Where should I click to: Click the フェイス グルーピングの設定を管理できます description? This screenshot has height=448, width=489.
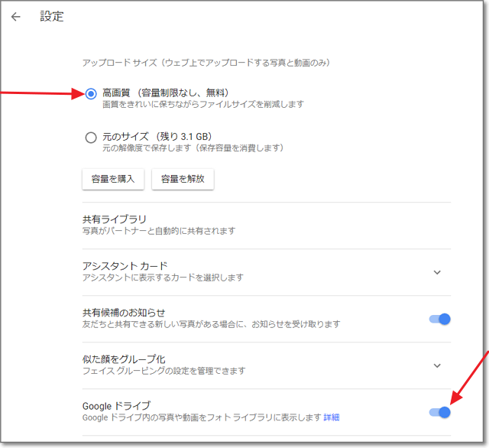click(164, 371)
